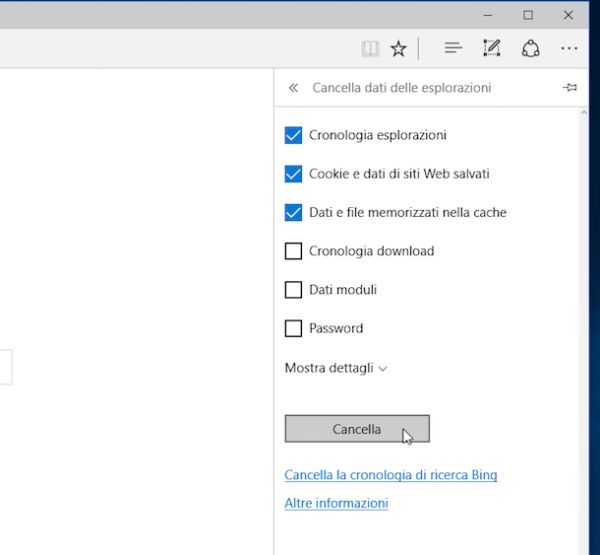600x555 pixels.
Task: Check the Dati moduli option
Action: pos(293,290)
